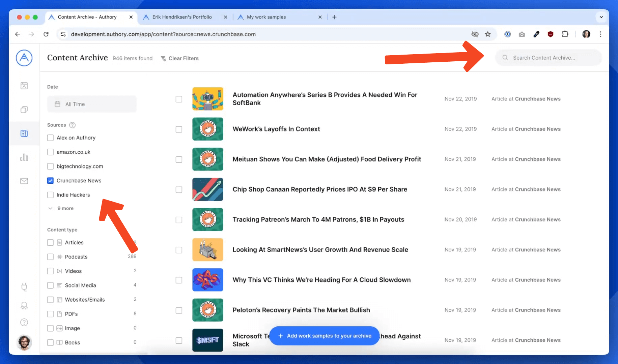This screenshot has width=618, height=364.
Task: Switch to My work samples tab
Action: tap(266, 17)
